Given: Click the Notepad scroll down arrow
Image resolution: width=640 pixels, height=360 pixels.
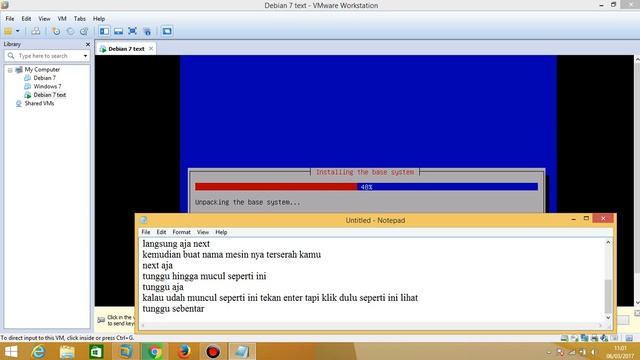Looking at the screenshot, I should pos(608,318).
